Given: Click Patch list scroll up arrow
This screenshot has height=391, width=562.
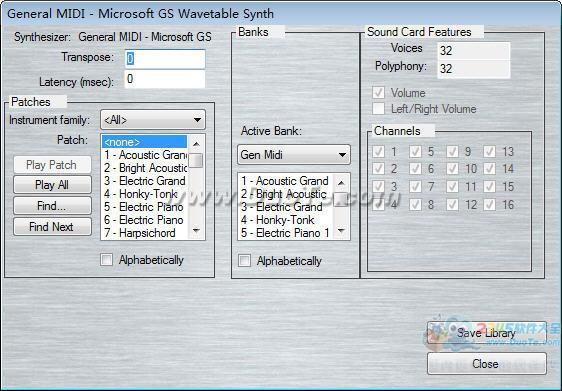Looking at the screenshot, I should tap(196, 144).
